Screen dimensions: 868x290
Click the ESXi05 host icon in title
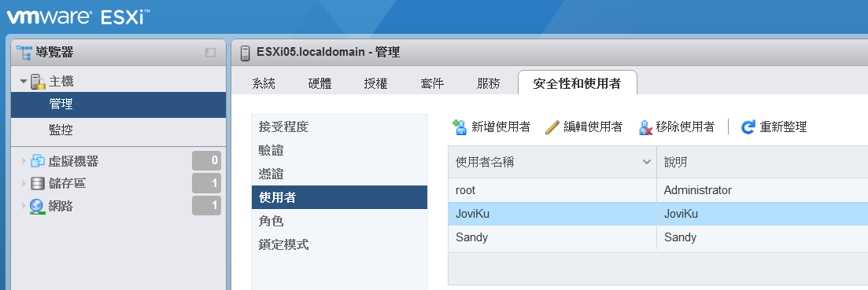(246, 53)
